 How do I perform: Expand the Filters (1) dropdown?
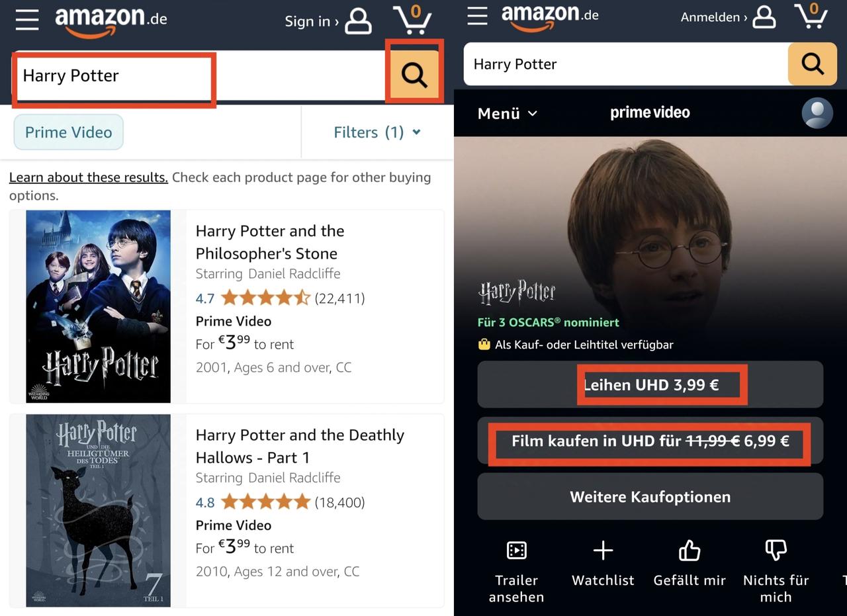coord(377,132)
